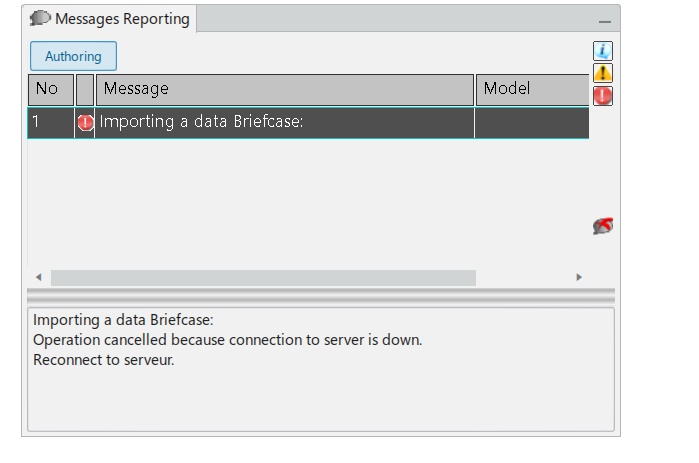This screenshot has height=463, width=699.
Task: Toggle the error messages filter icon
Action: tap(603, 96)
